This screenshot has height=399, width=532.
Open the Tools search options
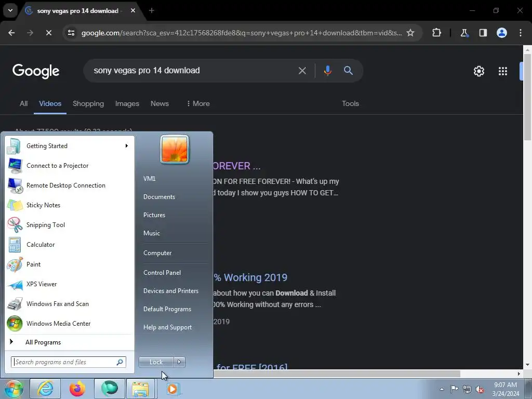click(x=351, y=103)
